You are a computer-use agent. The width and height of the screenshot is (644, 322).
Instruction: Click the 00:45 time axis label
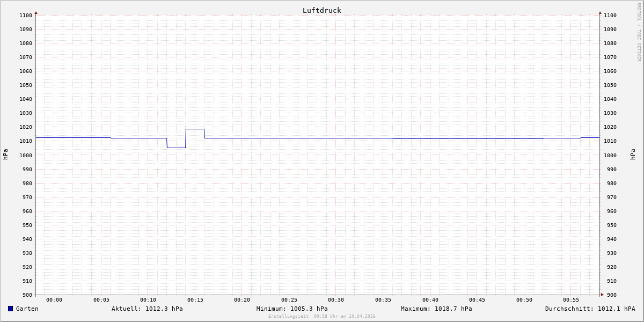pos(477,299)
